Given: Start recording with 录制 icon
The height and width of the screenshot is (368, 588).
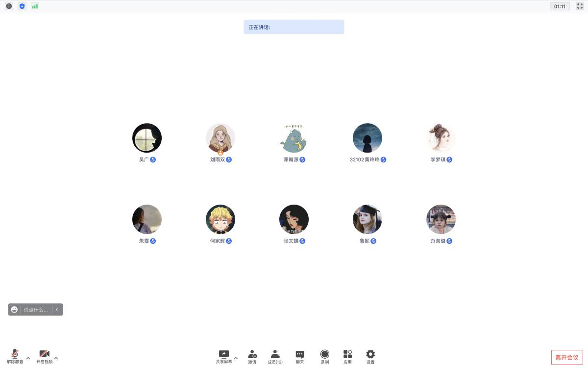Looking at the screenshot, I should (325, 357).
